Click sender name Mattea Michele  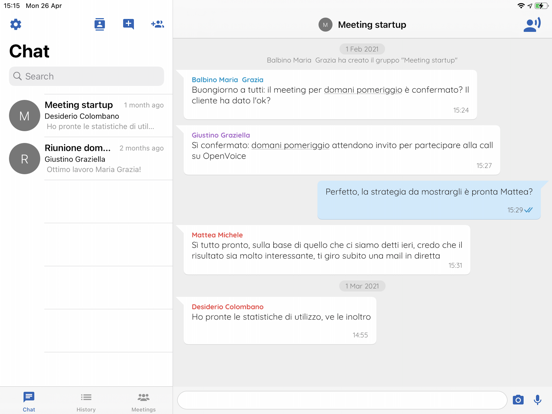click(217, 235)
